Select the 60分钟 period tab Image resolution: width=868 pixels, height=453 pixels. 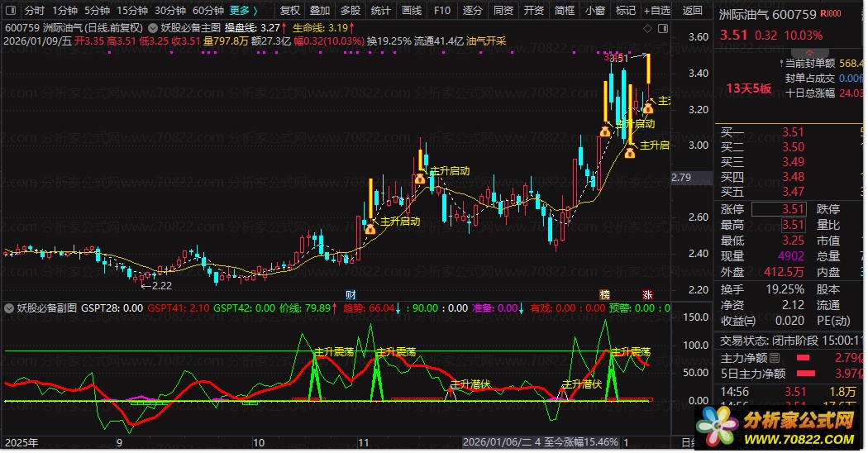(207, 11)
